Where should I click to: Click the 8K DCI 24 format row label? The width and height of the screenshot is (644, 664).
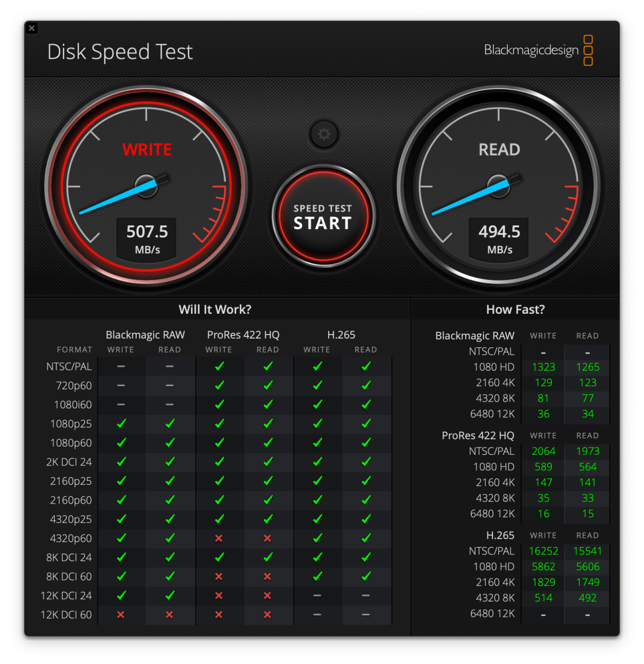click(x=69, y=557)
